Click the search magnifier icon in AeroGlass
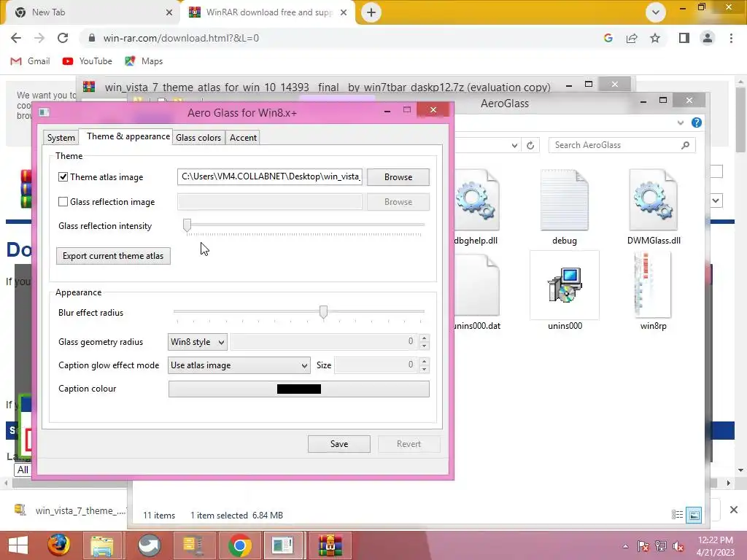Image resolution: width=747 pixels, height=560 pixels. 685,145
